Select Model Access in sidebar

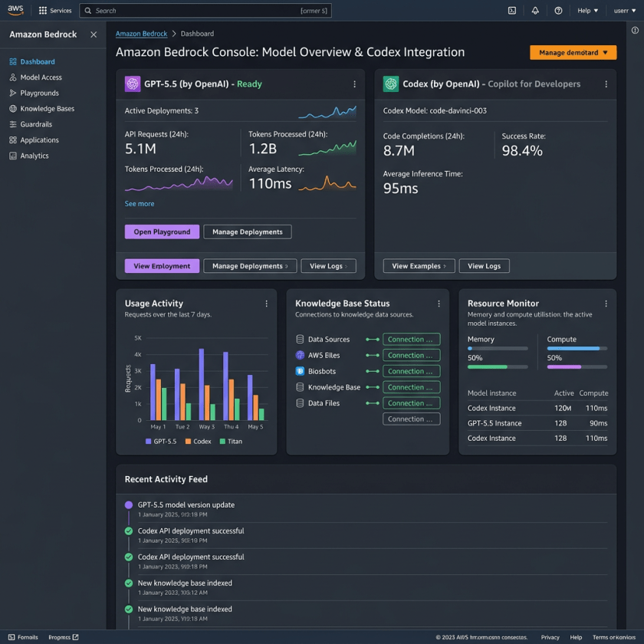pos(41,77)
